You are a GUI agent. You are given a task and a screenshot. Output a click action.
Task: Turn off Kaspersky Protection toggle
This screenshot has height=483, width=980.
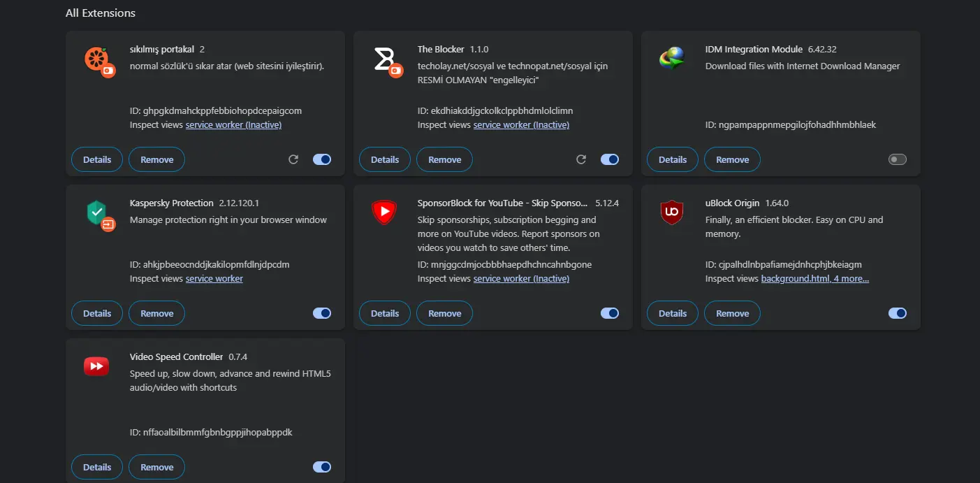coord(322,313)
